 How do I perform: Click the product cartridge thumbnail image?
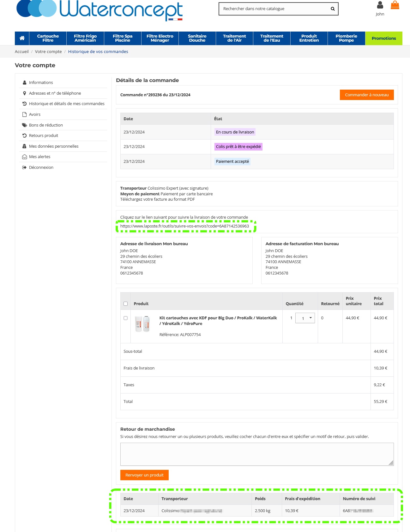pyautogui.click(x=142, y=324)
